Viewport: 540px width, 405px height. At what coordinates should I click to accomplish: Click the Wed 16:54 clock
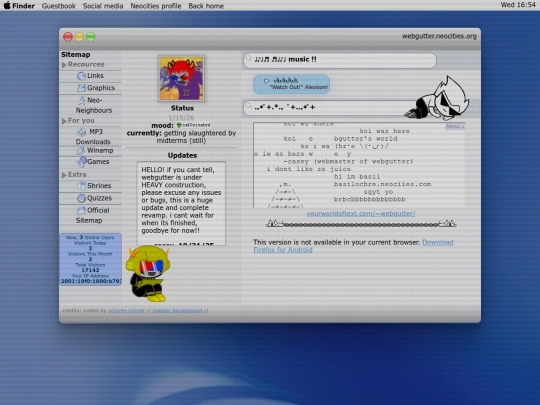pyautogui.click(x=518, y=5)
